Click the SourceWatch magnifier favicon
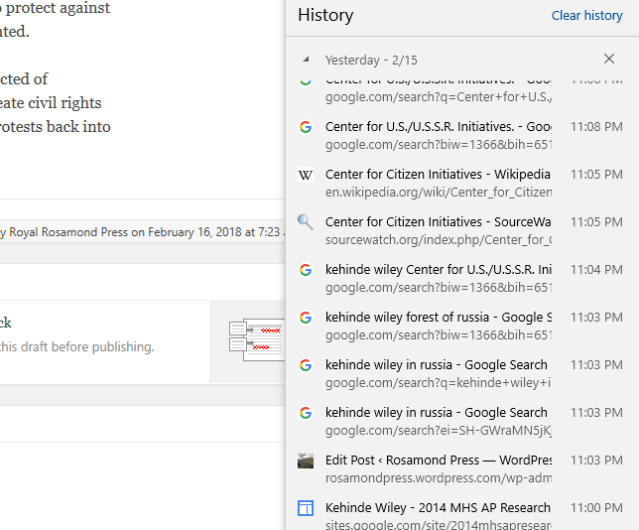 coord(306,222)
